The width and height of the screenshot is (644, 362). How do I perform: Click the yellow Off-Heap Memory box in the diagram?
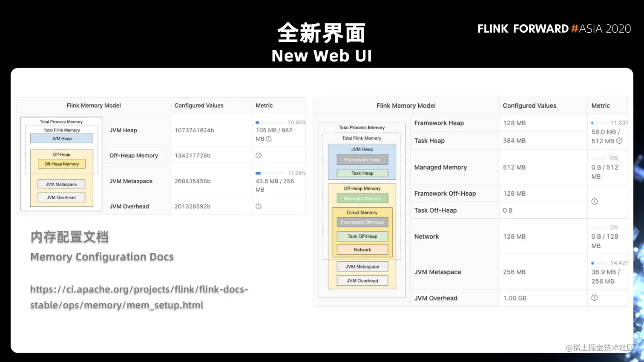point(62,164)
